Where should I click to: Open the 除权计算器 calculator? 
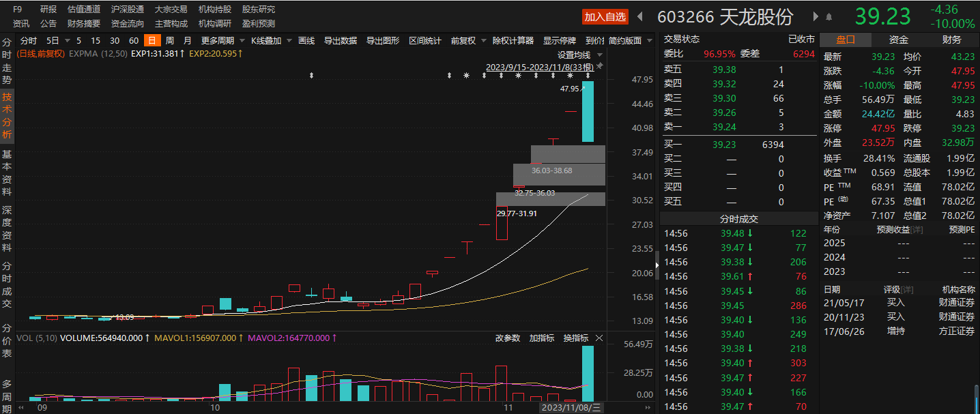(513, 41)
